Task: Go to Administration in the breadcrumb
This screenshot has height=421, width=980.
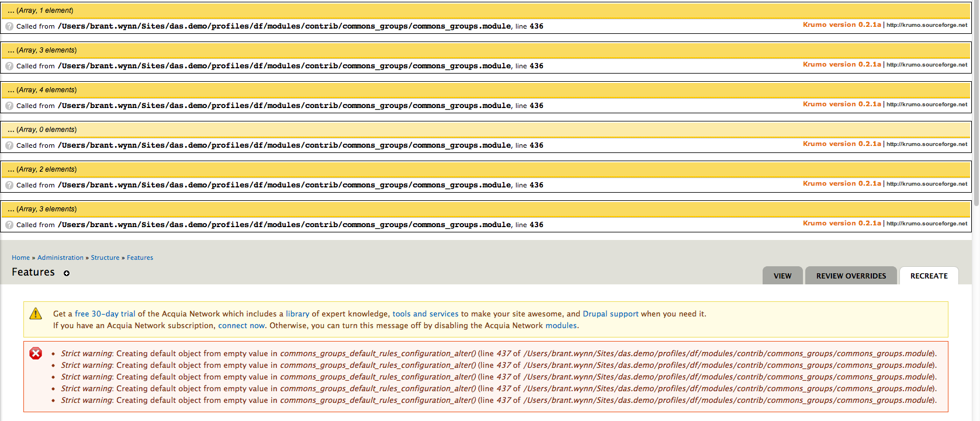Action: [x=60, y=258]
